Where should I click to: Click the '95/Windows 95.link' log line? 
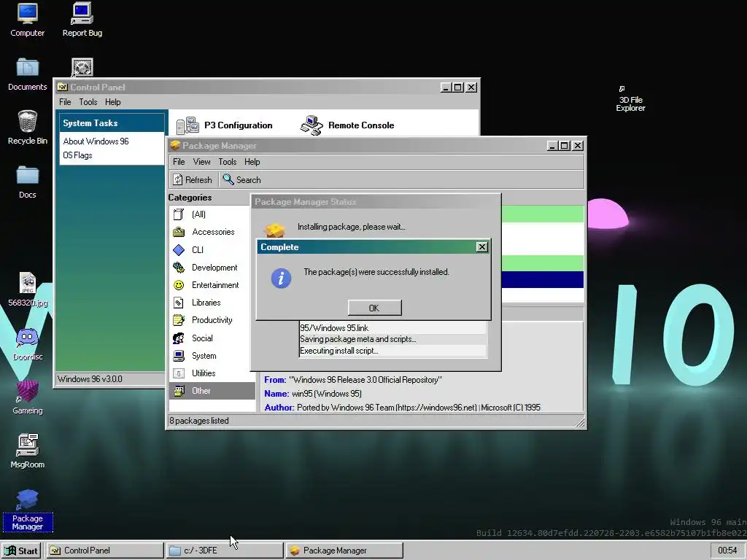click(334, 327)
